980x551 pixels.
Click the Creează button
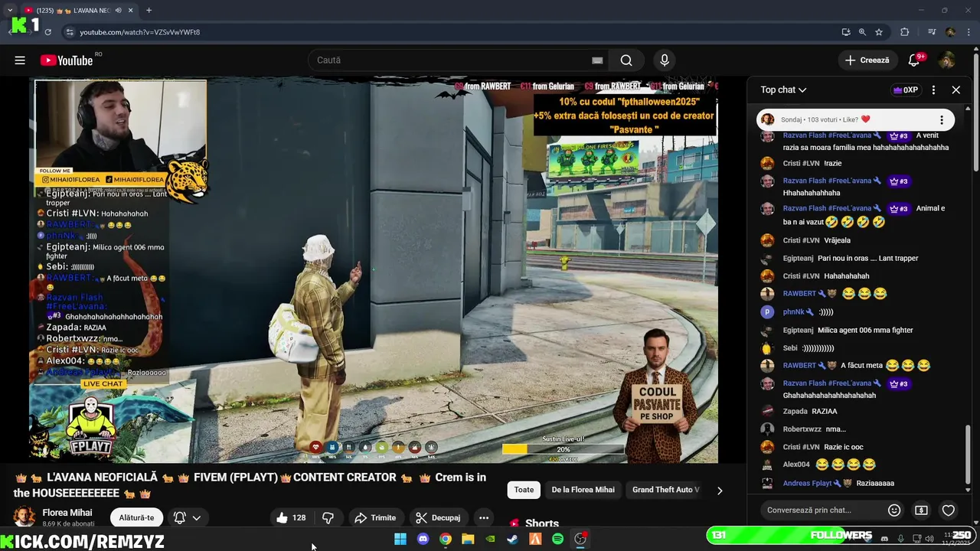coord(867,60)
